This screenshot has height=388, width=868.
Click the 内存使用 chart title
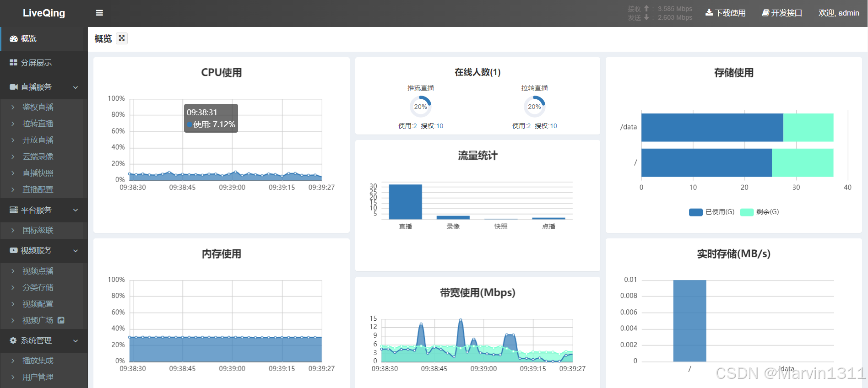point(222,254)
